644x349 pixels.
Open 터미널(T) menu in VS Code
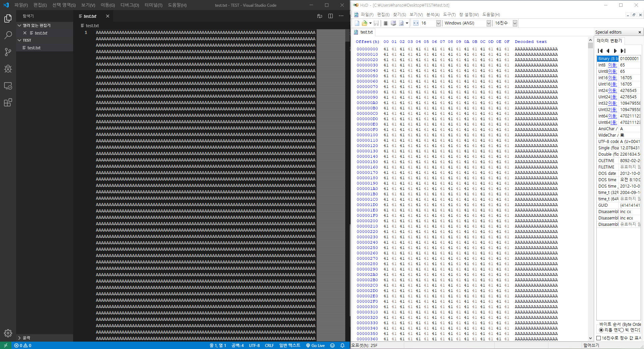pos(154,5)
